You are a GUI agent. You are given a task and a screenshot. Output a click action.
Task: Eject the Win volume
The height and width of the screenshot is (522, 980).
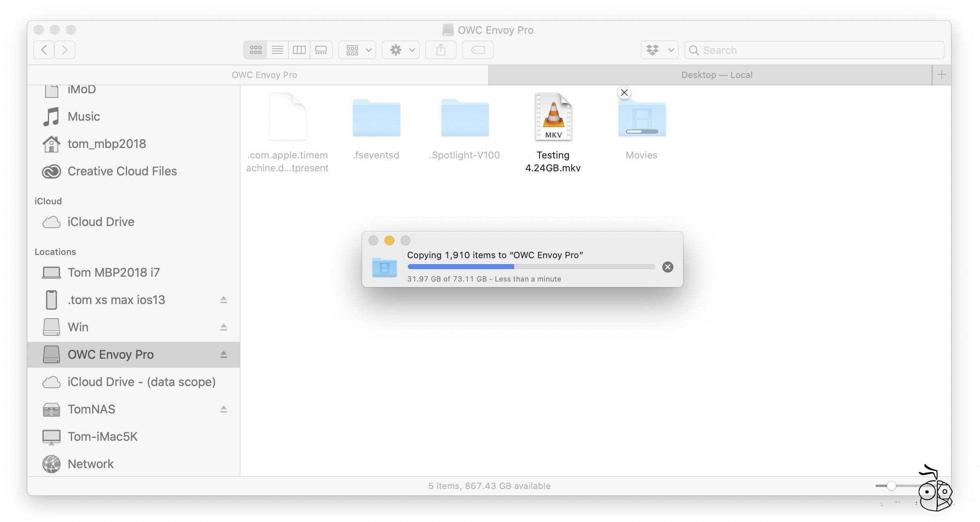[x=224, y=327]
